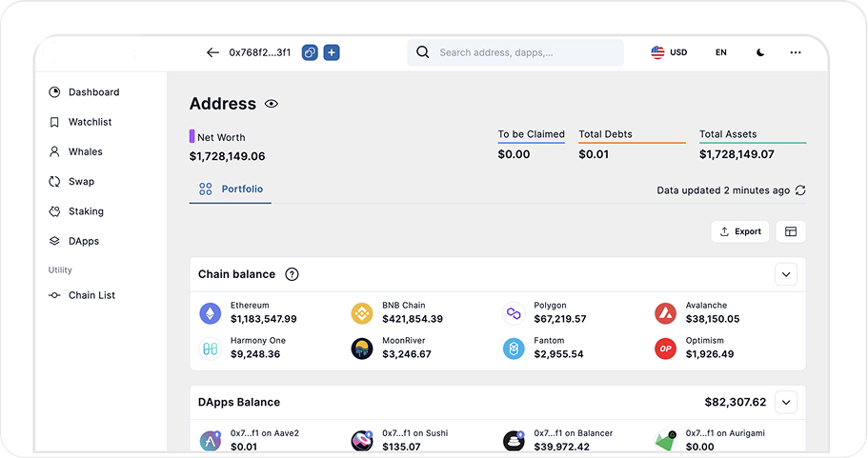Collapse the Chain balance section chevron
868x458 pixels.
786,274
